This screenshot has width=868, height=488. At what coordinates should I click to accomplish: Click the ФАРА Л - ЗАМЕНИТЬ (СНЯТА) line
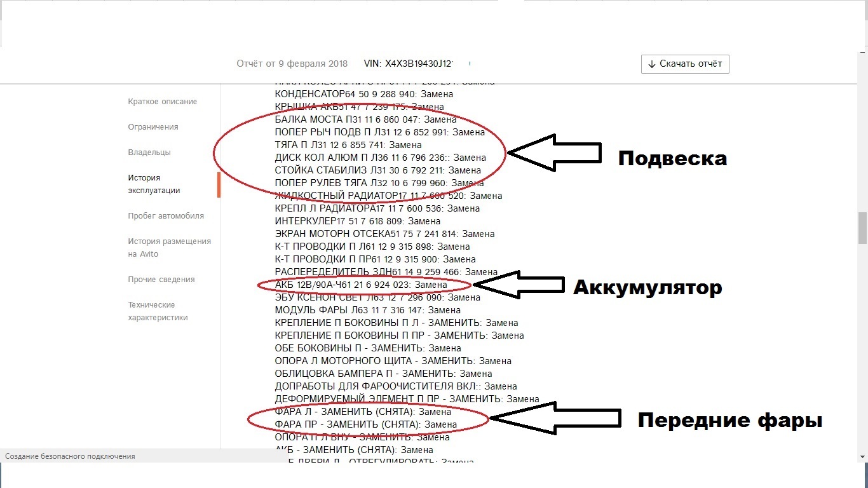coord(363,412)
